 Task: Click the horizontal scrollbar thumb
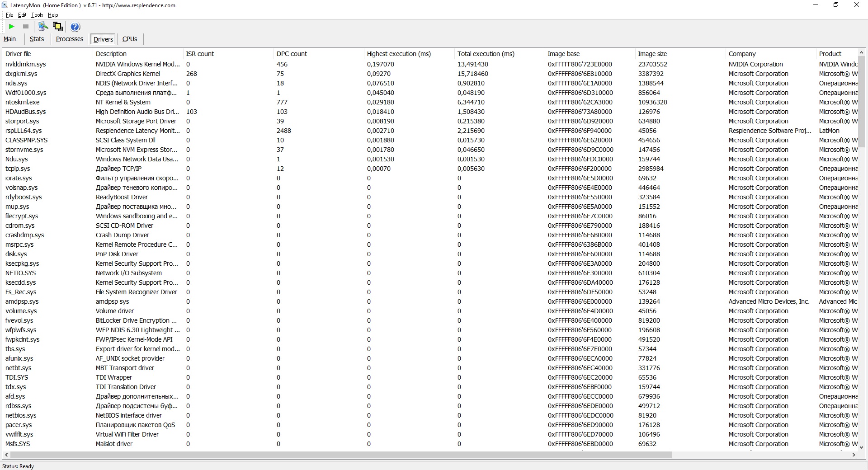tap(341, 455)
